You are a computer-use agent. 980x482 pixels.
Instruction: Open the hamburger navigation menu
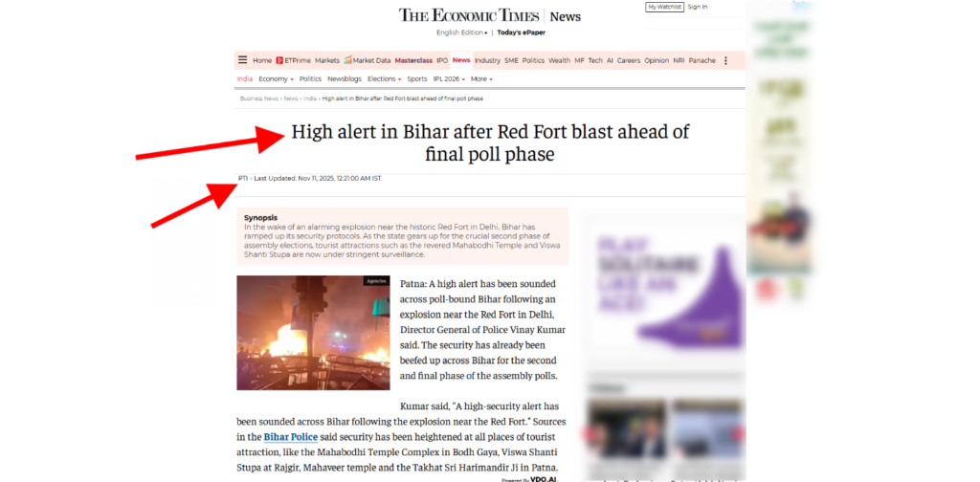242,60
